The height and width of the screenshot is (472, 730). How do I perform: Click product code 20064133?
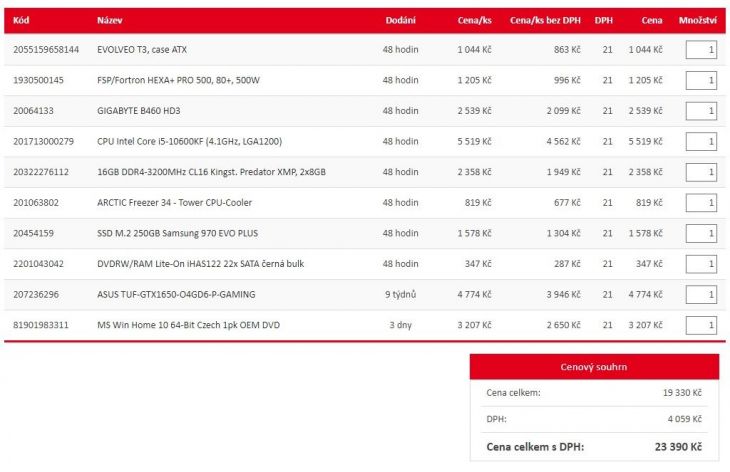34,111
